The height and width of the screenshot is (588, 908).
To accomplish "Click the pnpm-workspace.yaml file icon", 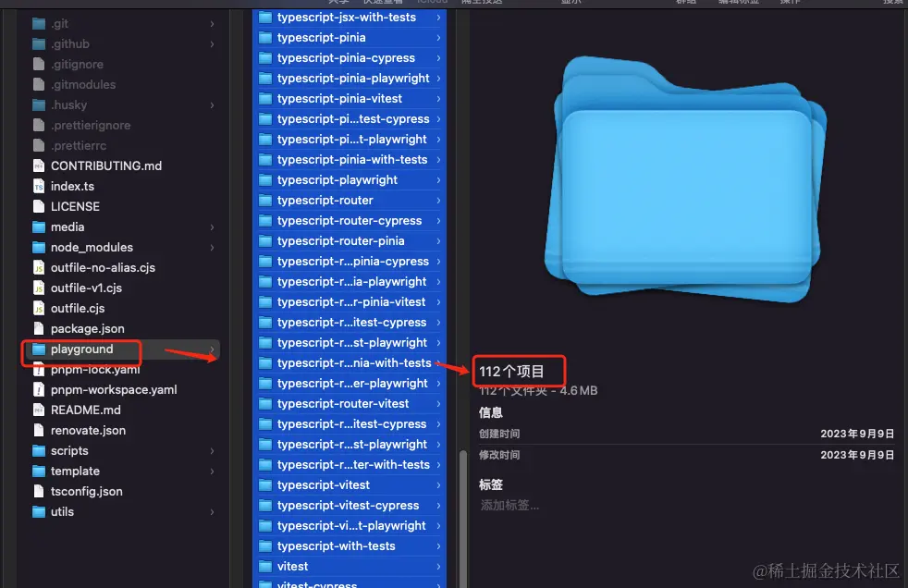I will 39,389.
